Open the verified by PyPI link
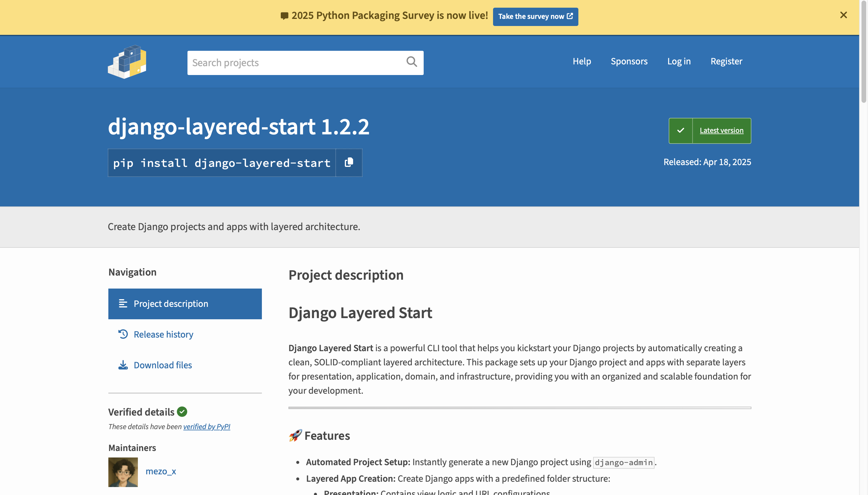The image size is (868, 495). click(207, 426)
